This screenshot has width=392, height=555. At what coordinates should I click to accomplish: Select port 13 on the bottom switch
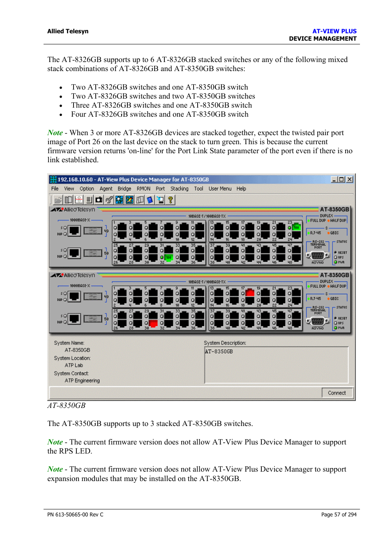(219, 293)
